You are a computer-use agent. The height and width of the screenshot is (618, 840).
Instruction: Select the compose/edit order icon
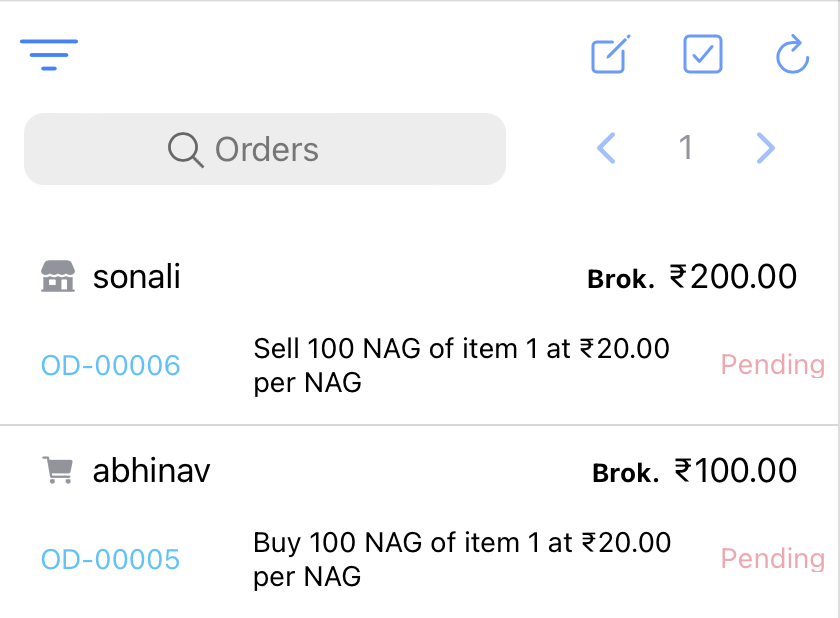pos(609,55)
